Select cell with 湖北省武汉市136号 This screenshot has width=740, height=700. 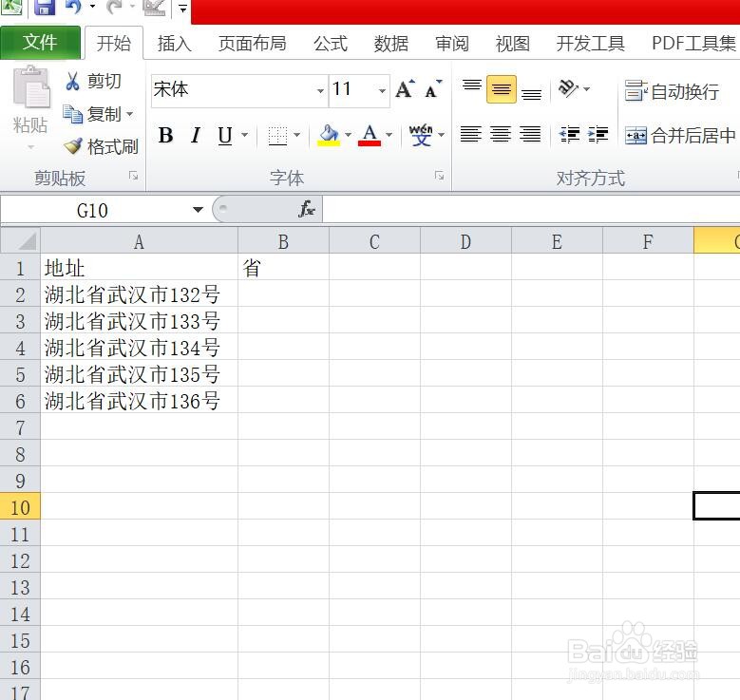140,401
